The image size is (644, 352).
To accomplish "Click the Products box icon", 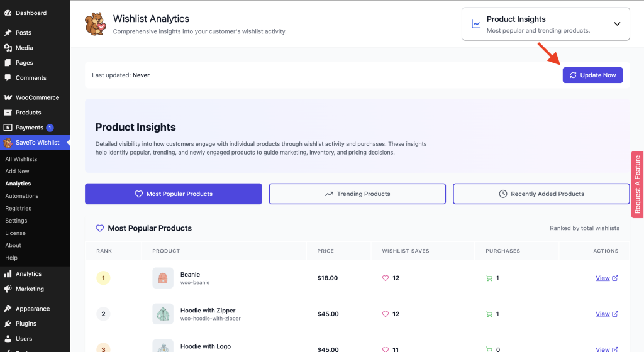I will (8, 113).
